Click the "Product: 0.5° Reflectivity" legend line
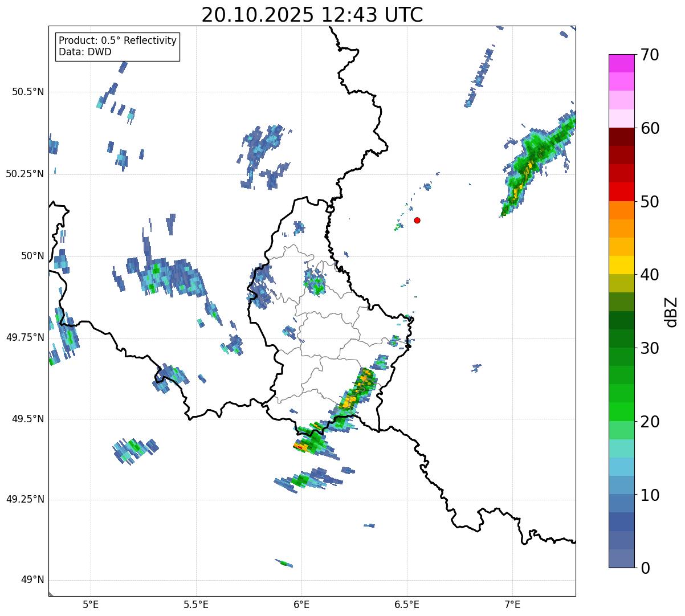The width and height of the screenshot is (685, 616). 117,40
